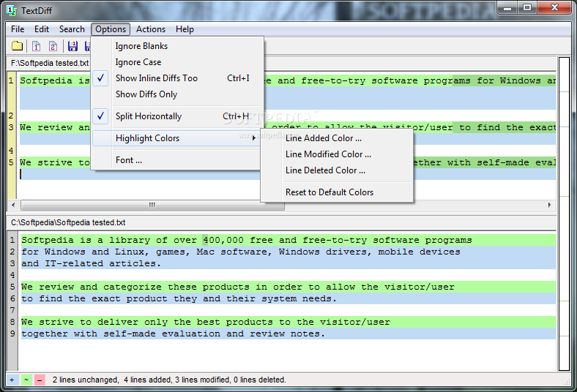Screen dimensions: 577x392
Task: Click the horizontal scrollbar right arrow
Action: pos(549,205)
